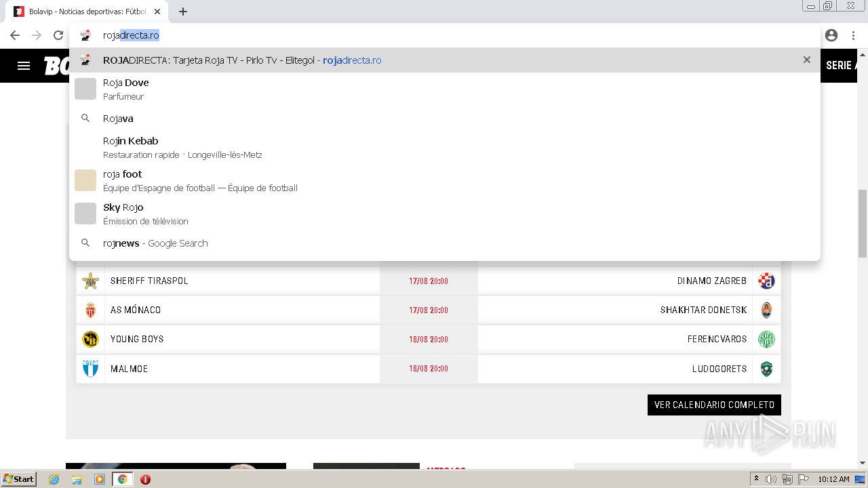The width and height of the screenshot is (868, 488).
Task: Click the magnifier icon beside Rojava
Action: pos(85,119)
